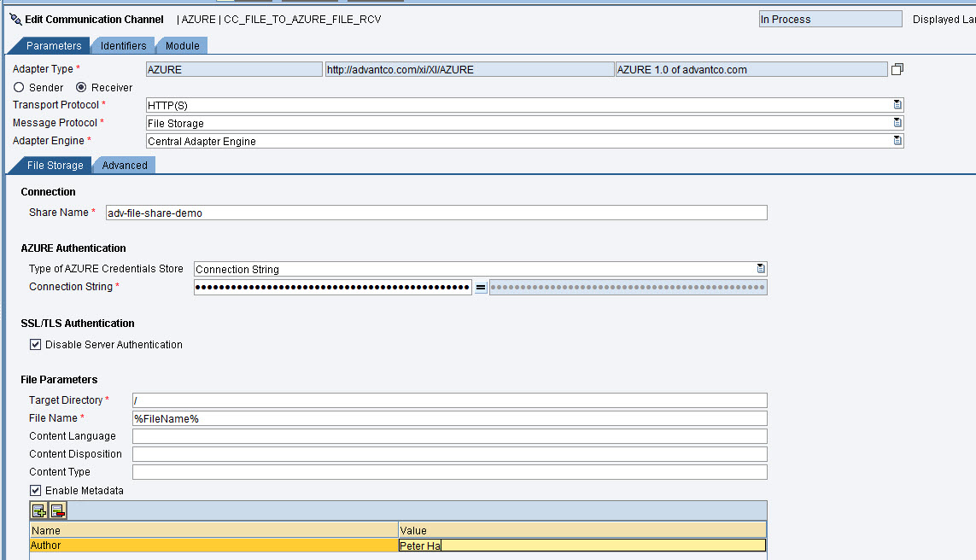Click the Target Directory field
Image resolution: width=976 pixels, height=560 pixels.
pos(449,400)
